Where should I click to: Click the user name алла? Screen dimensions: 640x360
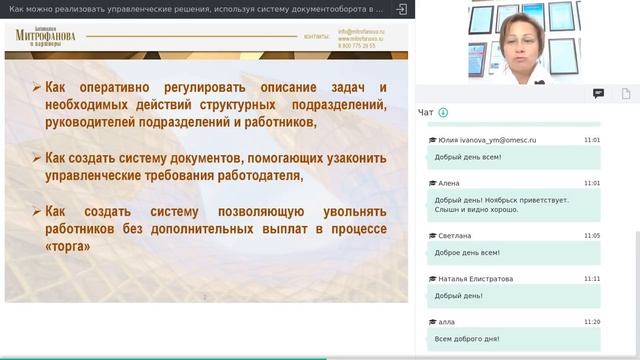click(x=446, y=322)
